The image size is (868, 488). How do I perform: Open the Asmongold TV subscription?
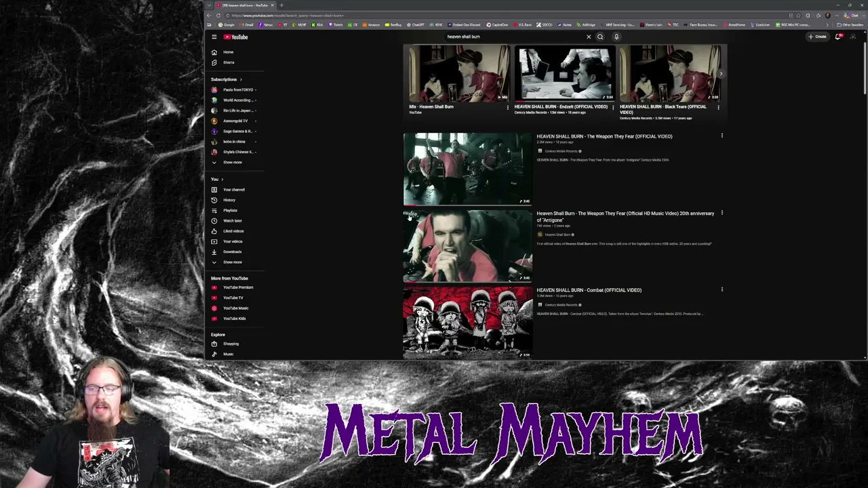(x=235, y=121)
